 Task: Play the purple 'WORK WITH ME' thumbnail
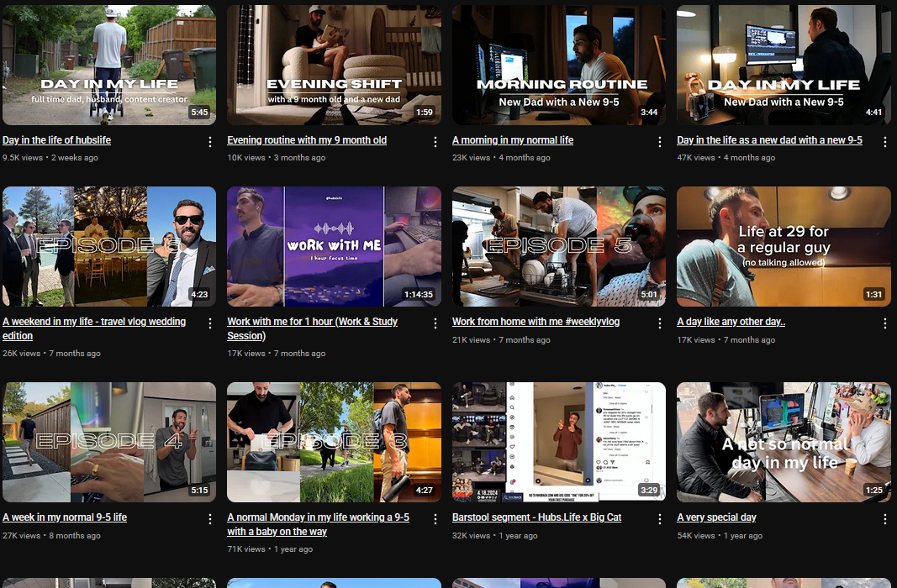tap(334, 246)
